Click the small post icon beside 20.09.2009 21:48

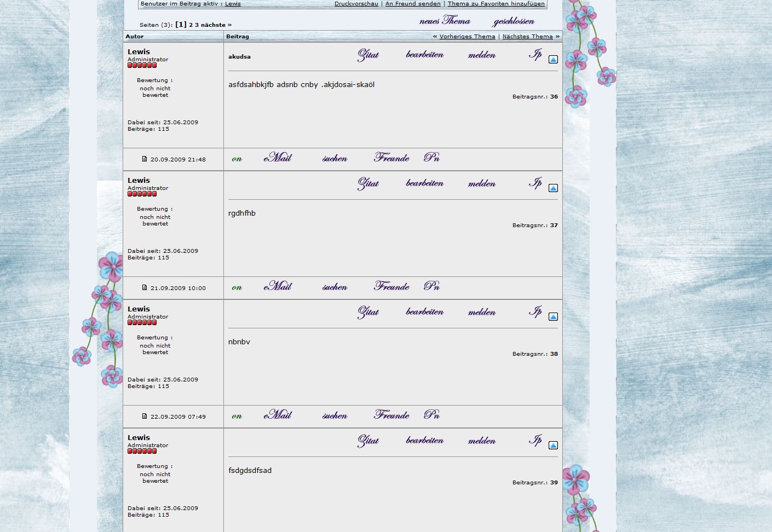145,159
